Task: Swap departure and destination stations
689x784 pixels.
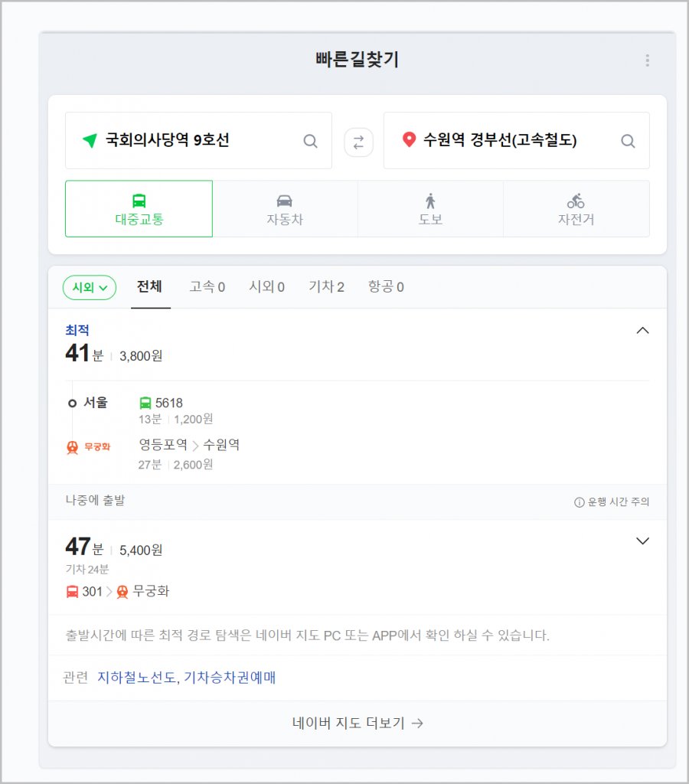Action: point(358,141)
